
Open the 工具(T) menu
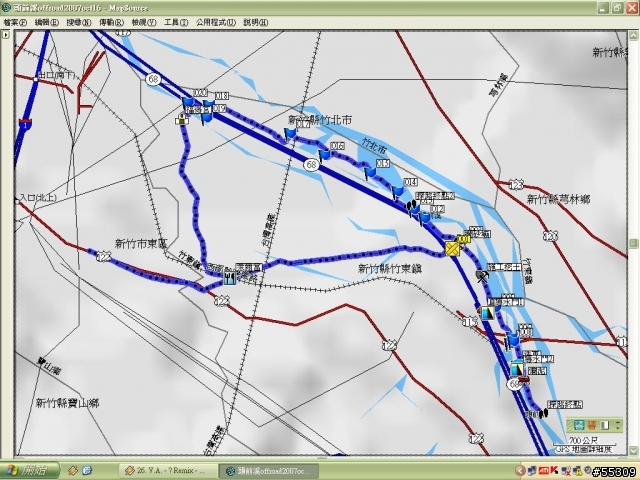click(x=176, y=22)
